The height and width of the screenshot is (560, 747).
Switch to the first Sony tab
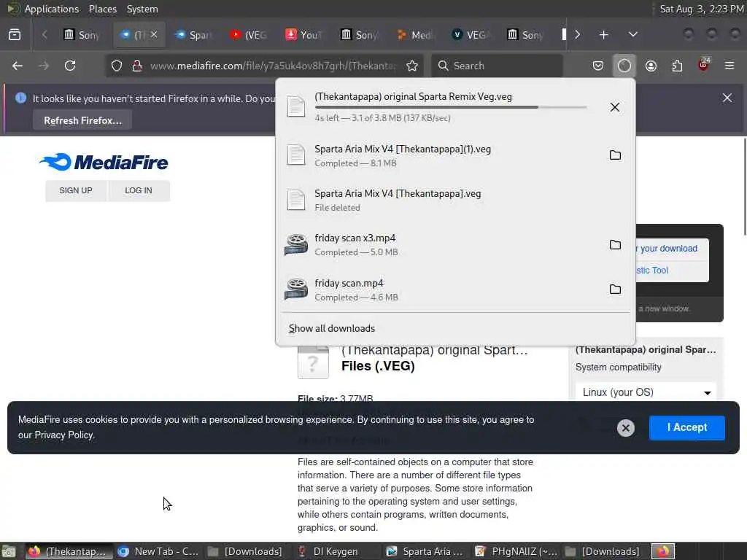[82, 35]
